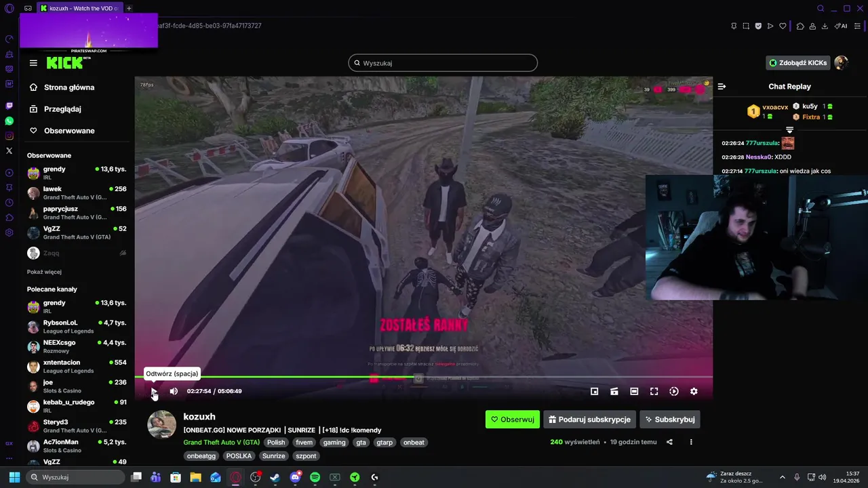
Task: Open followed channel paprycjusz
Action: (x=77, y=213)
